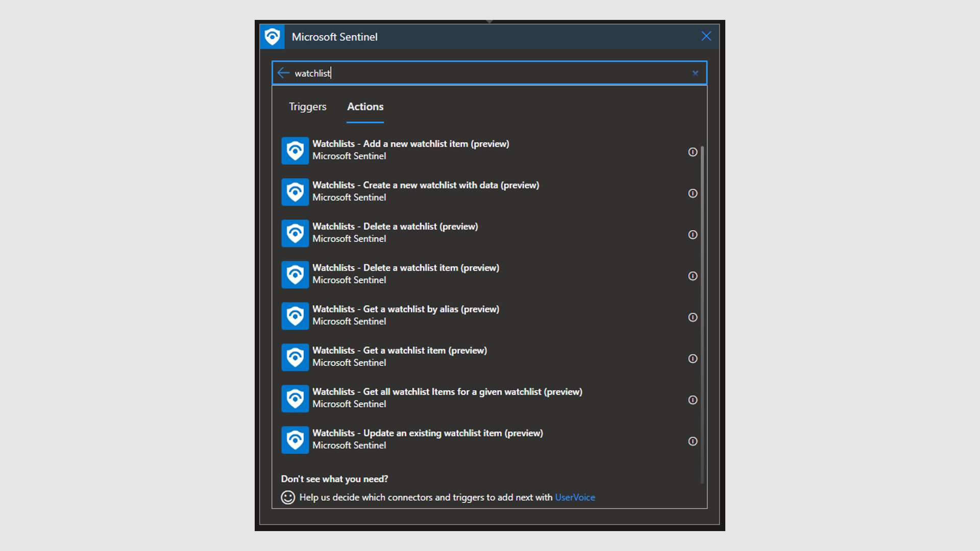980x551 pixels.
Task: Open info icon for Delete a watchlist
Action: 693,235
